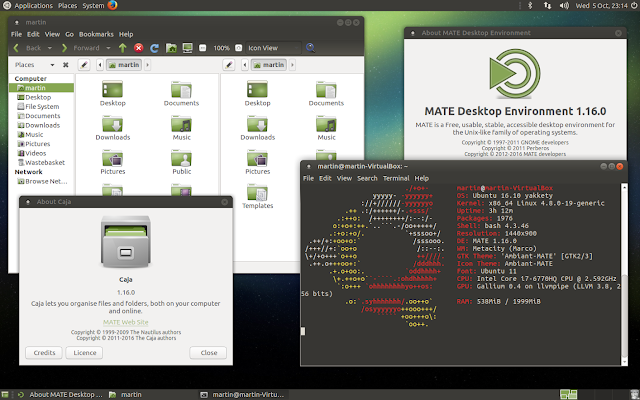Click the clock showing Wed 5 Oct, 23:14
Screen dimensions: 640x400
click(601, 5)
